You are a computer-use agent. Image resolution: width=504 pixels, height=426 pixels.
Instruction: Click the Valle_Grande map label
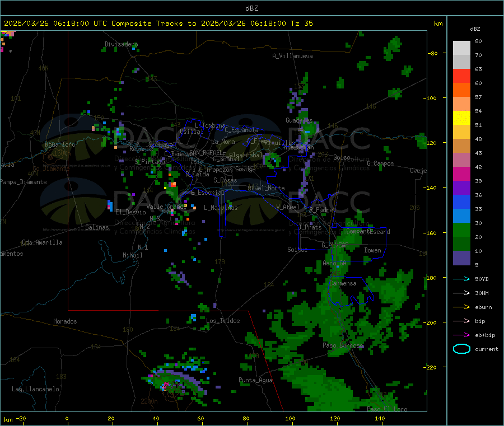coord(166,206)
